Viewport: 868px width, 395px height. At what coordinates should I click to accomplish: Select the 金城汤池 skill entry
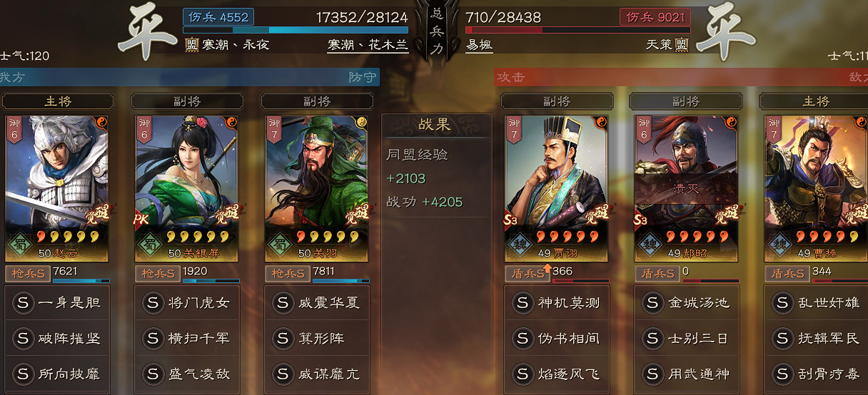[x=687, y=303]
